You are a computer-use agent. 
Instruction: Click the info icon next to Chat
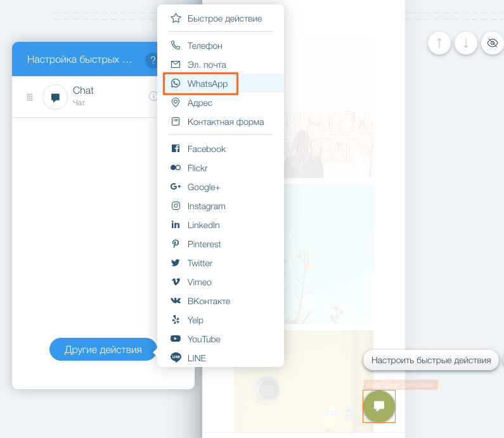point(153,96)
